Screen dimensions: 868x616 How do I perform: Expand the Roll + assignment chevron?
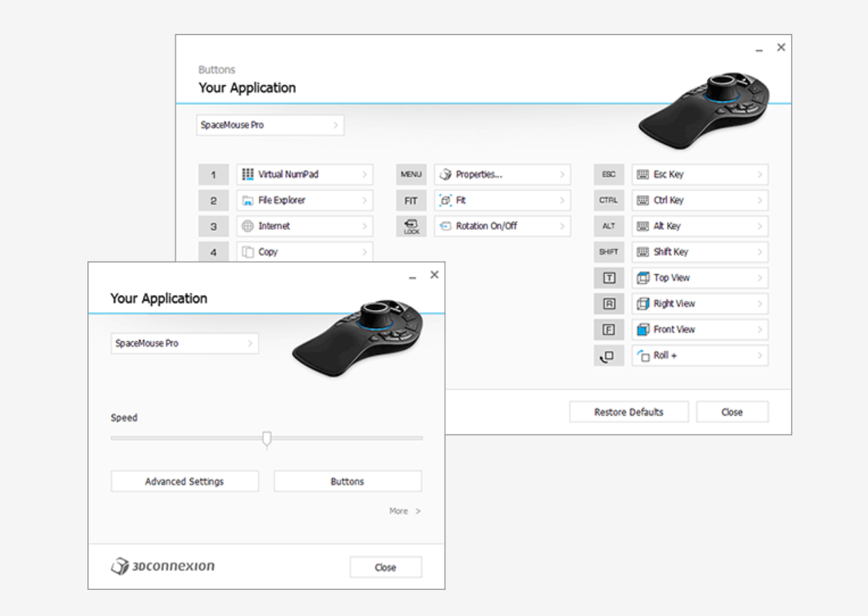(x=760, y=356)
